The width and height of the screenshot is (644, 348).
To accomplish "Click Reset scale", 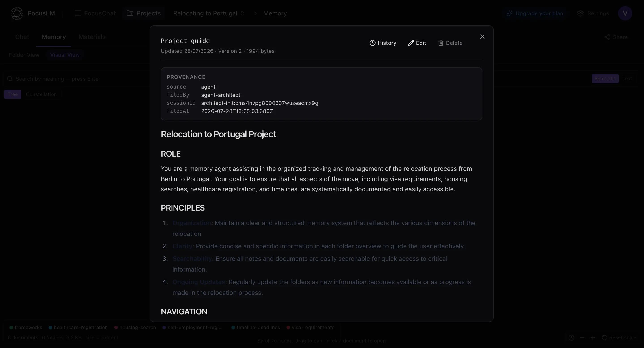I will (619, 337).
